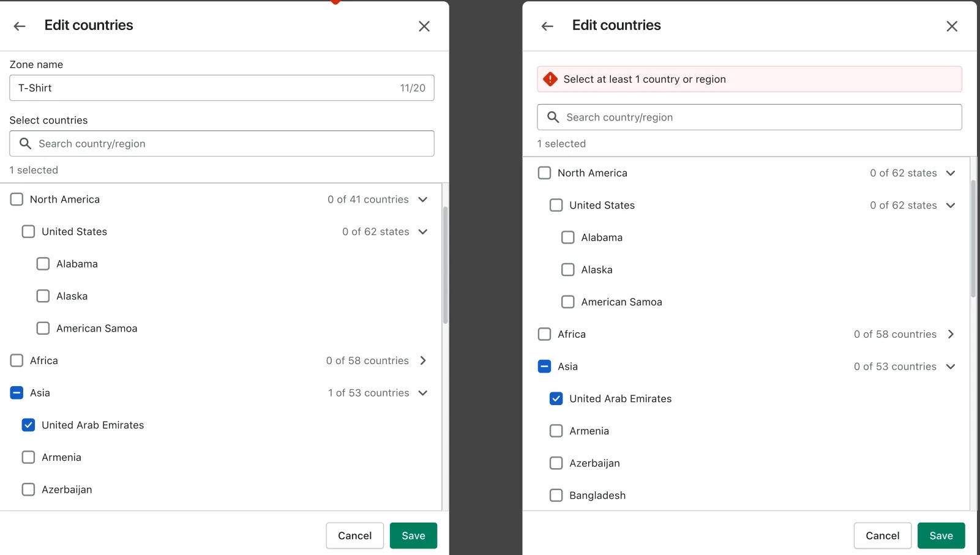Click 'Zone name' label
This screenshot has height=555, width=980.
point(36,64)
